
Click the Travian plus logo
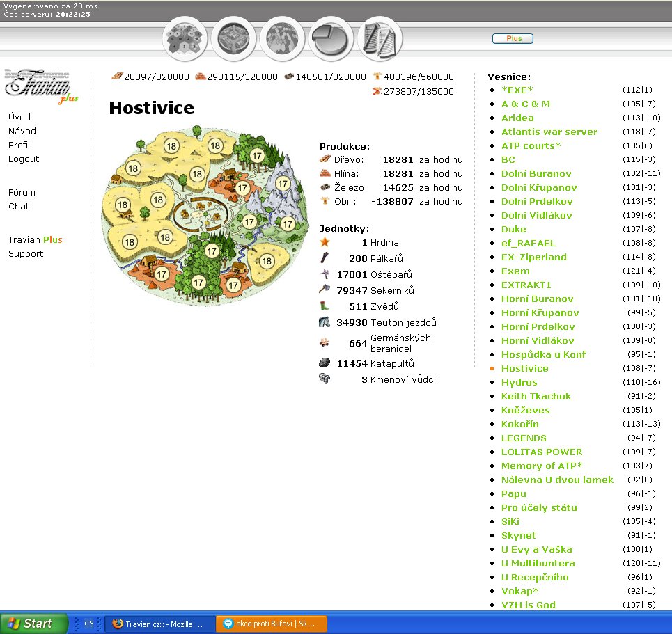pos(40,86)
